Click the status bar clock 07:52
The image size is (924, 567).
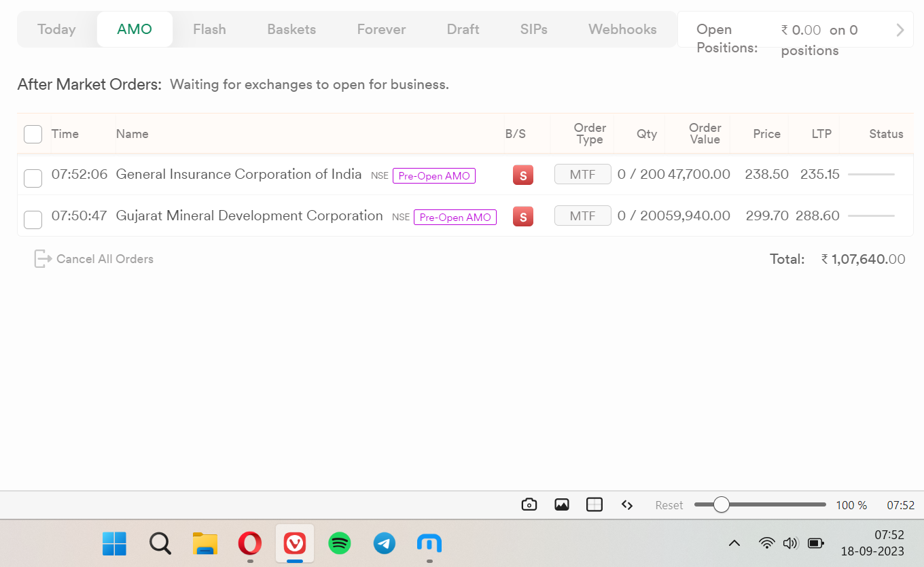901,505
